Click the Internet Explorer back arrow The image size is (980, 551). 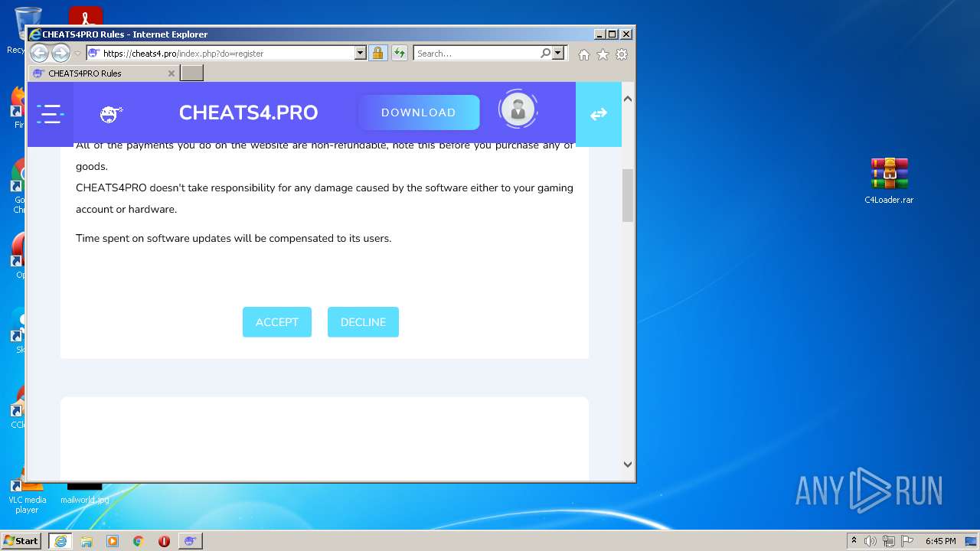click(39, 53)
